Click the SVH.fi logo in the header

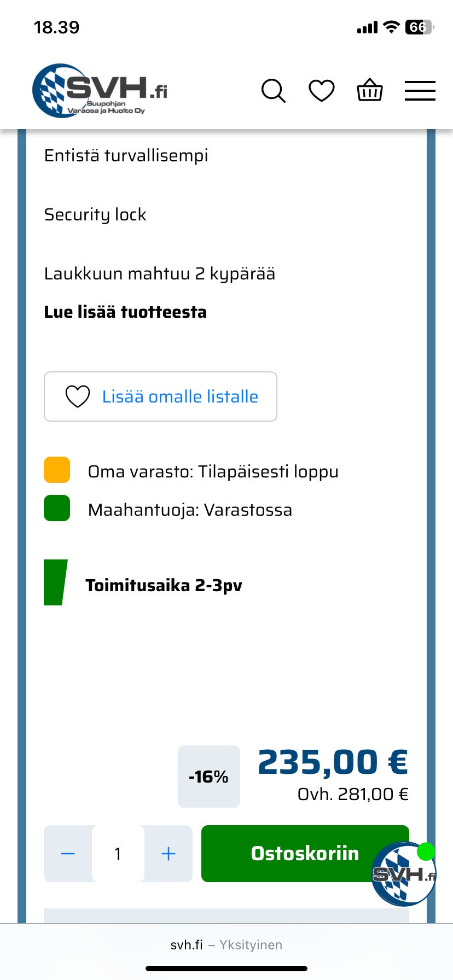tap(98, 89)
